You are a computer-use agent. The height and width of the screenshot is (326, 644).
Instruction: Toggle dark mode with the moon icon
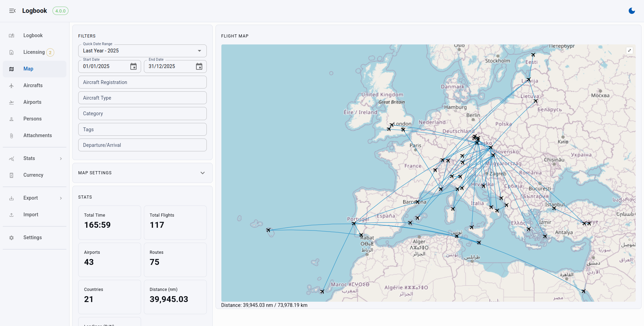point(632,11)
